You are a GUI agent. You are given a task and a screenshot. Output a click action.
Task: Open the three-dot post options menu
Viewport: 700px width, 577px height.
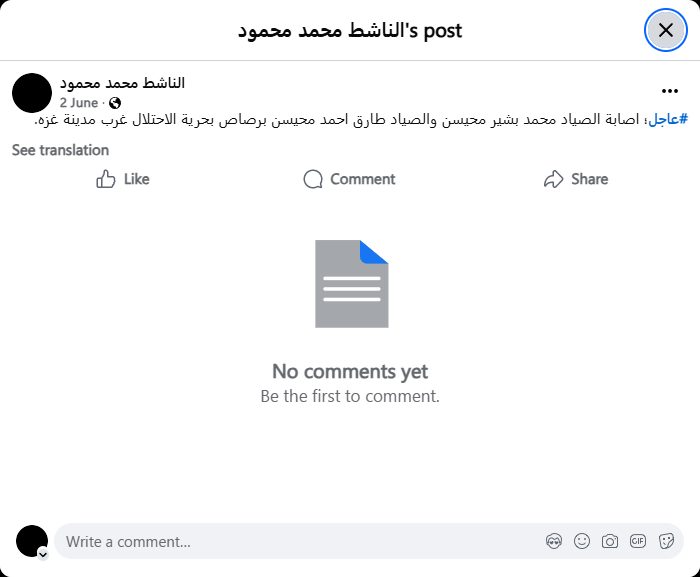pos(669,91)
